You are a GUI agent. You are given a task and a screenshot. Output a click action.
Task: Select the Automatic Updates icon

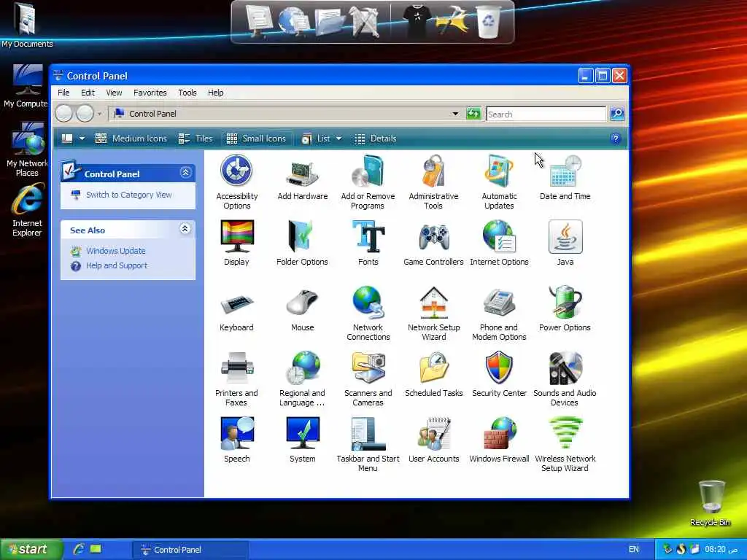499,182
